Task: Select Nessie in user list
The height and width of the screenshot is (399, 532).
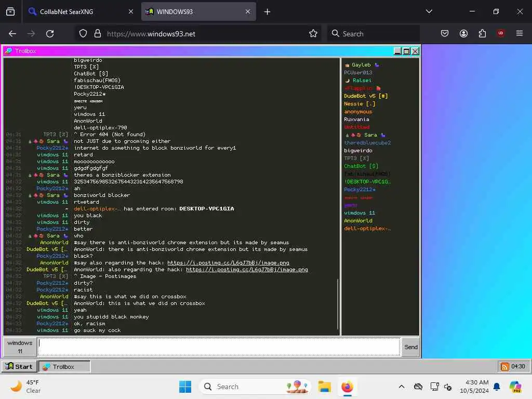Action: click(x=360, y=104)
